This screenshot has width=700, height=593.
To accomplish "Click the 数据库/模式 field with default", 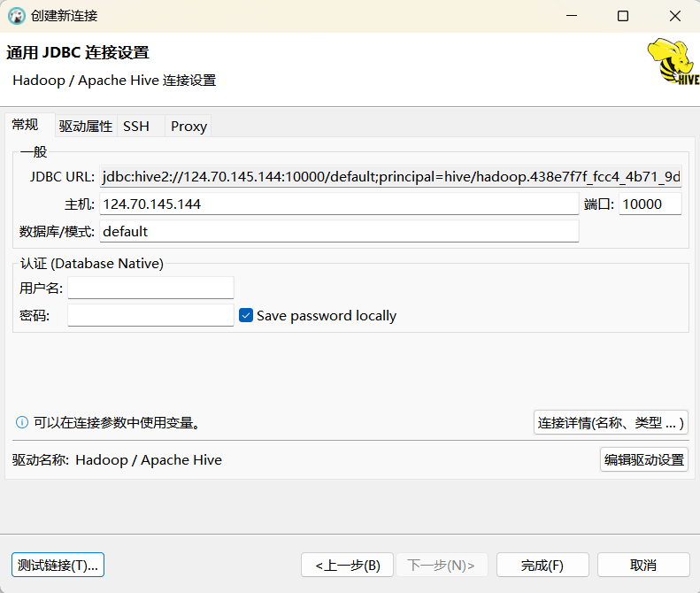I will 339,231.
